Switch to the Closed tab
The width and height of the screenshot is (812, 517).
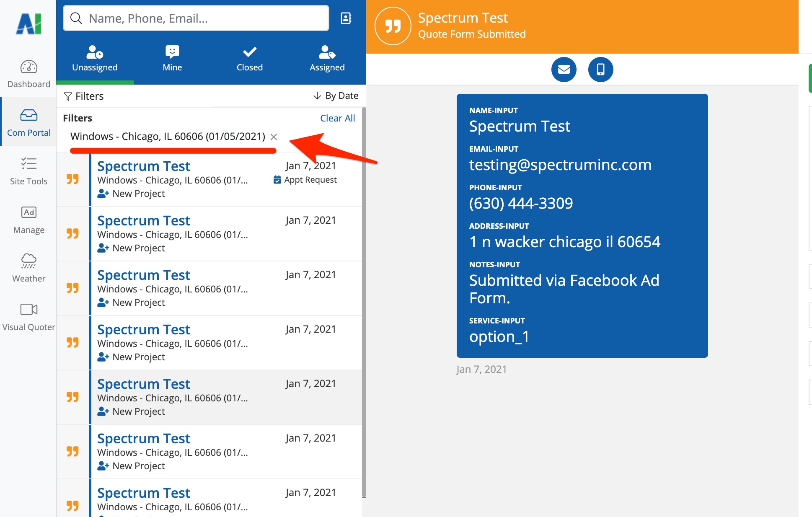250,59
